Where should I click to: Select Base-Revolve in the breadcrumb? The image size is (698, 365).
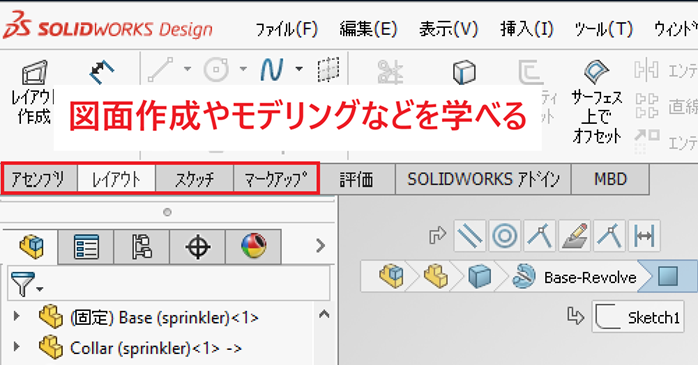tap(575, 277)
